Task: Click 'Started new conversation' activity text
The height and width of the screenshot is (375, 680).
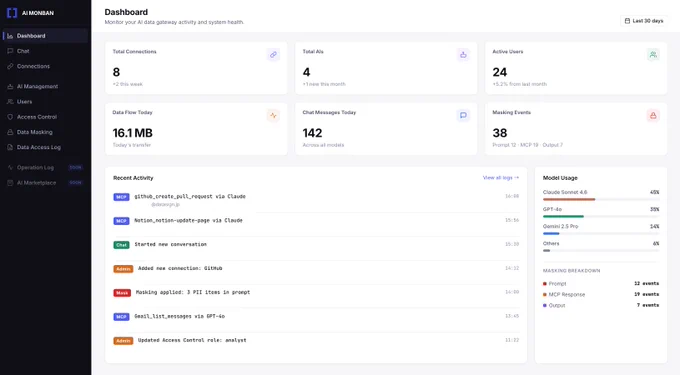Action: tap(170, 245)
